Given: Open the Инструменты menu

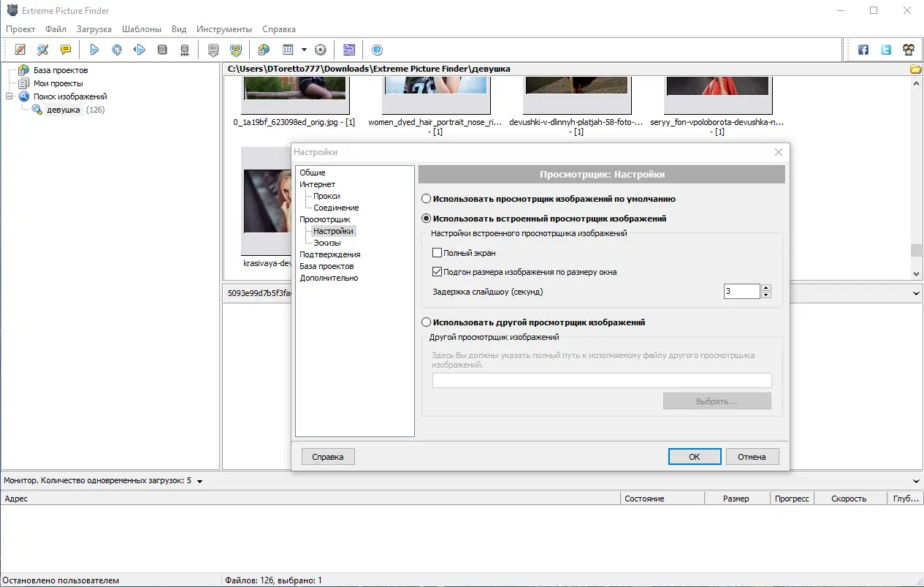Looking at the screenshot, I should [224, 29].
